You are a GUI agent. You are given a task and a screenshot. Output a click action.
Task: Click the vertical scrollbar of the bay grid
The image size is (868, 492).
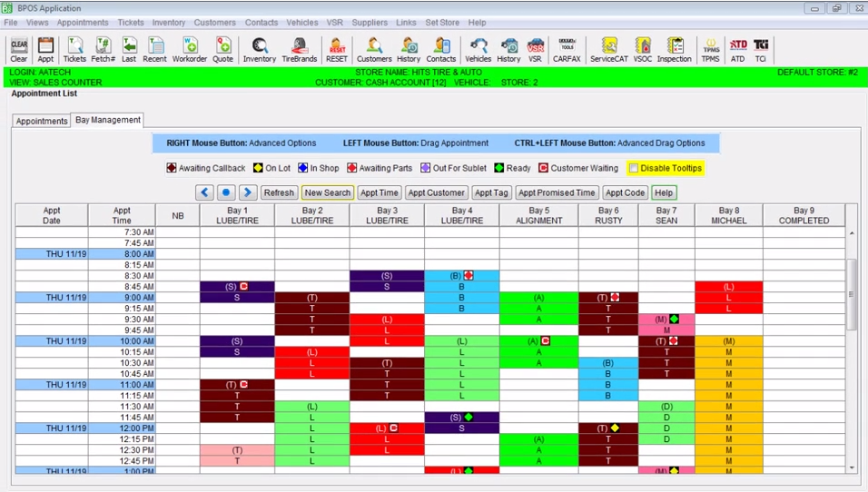click(852, 294)
